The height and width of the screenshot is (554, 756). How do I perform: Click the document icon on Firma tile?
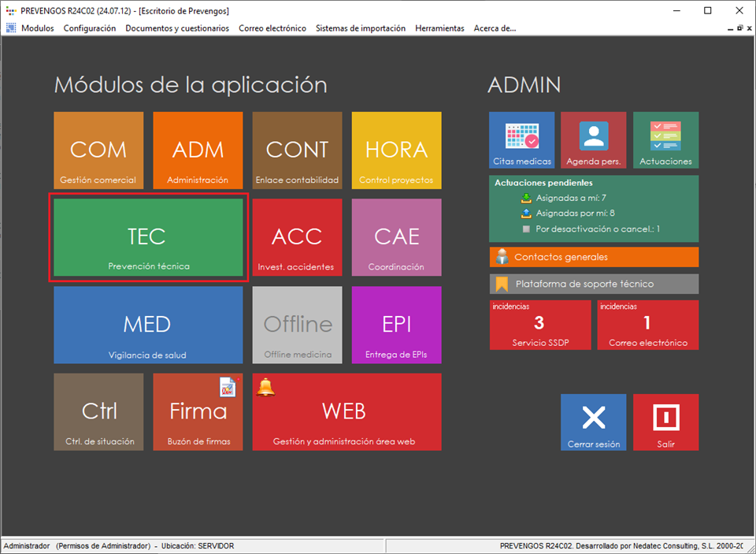point(228,386)
